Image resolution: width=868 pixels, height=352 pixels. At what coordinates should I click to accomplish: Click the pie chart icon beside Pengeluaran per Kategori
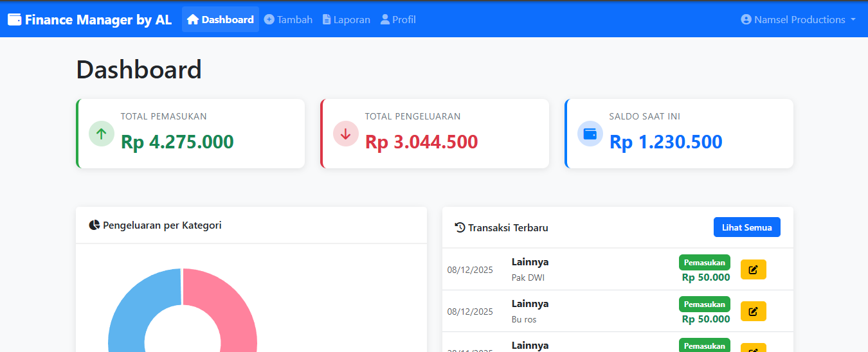[x=95, y=225]
